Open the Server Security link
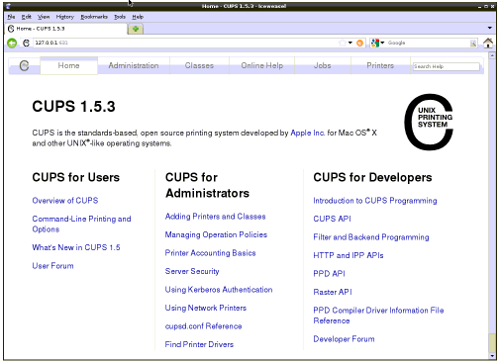Image resolution: width=500 pixels, height=362 pixels. (x=192, y=271)
